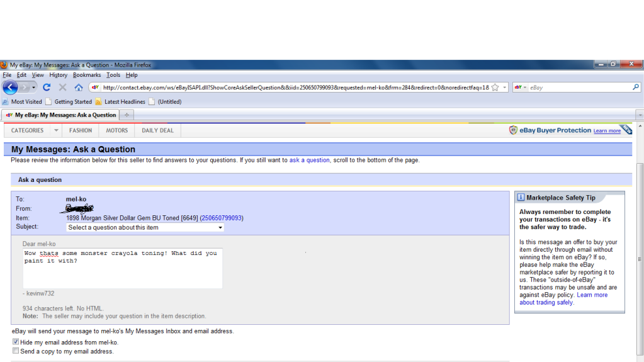Click the '934 characters left. No HTML.' text
Viewport: 644px width, 362px height.
[63, 308]
